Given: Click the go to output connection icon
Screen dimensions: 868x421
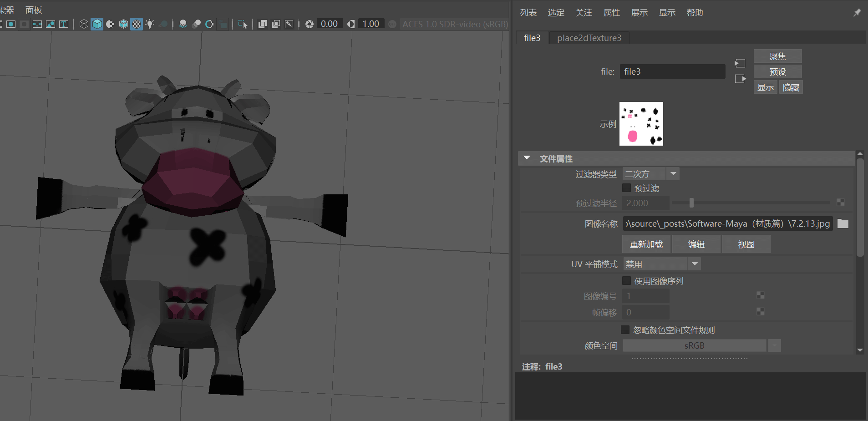Looking at the screenshot, I should (740, 79).
